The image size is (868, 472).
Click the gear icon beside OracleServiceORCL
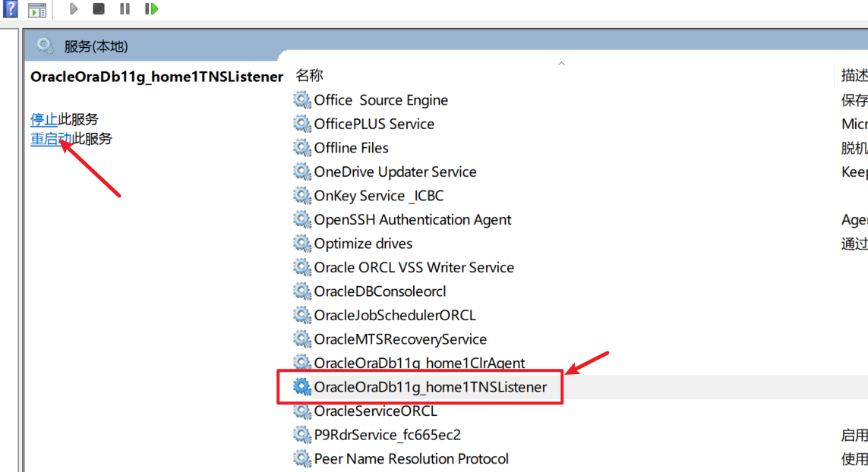pyautogui.click(x=301, y=411)
